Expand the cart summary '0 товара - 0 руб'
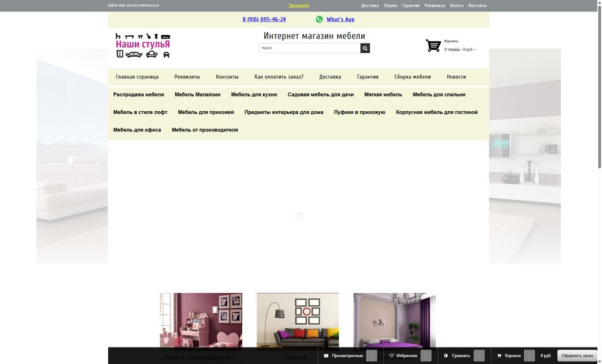 tap(460, 49)
